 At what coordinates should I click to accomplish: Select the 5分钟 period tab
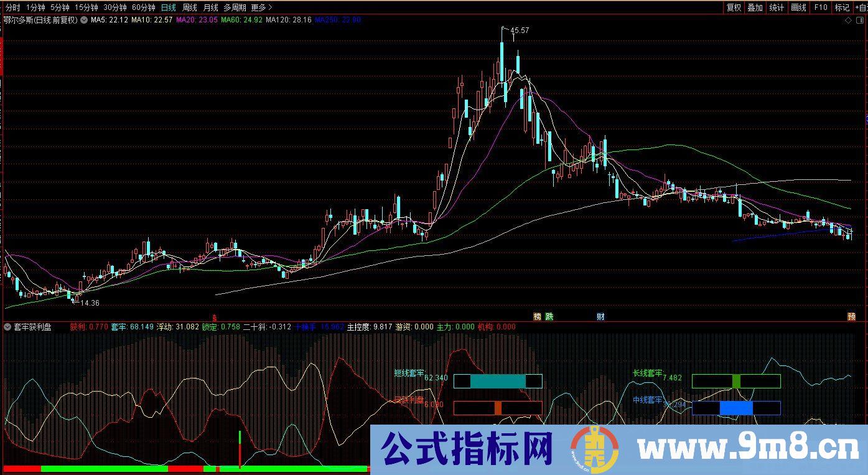[x=60, y=7]
